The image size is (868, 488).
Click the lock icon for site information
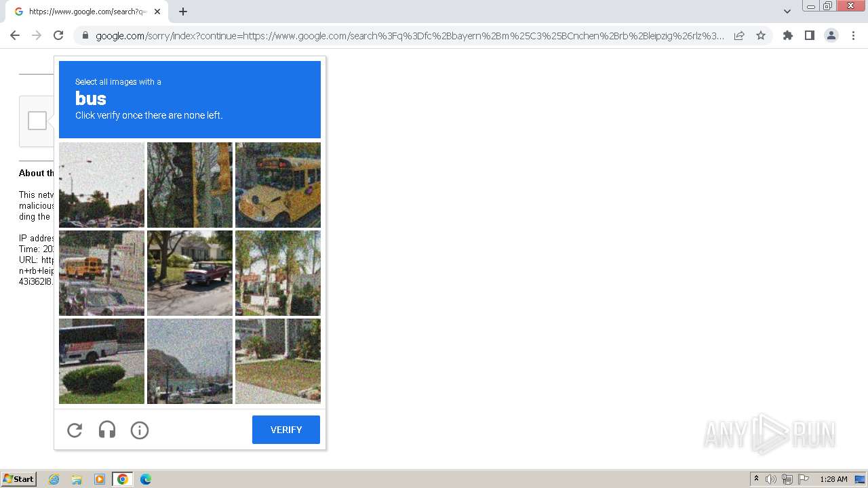(x=85, y=36)
